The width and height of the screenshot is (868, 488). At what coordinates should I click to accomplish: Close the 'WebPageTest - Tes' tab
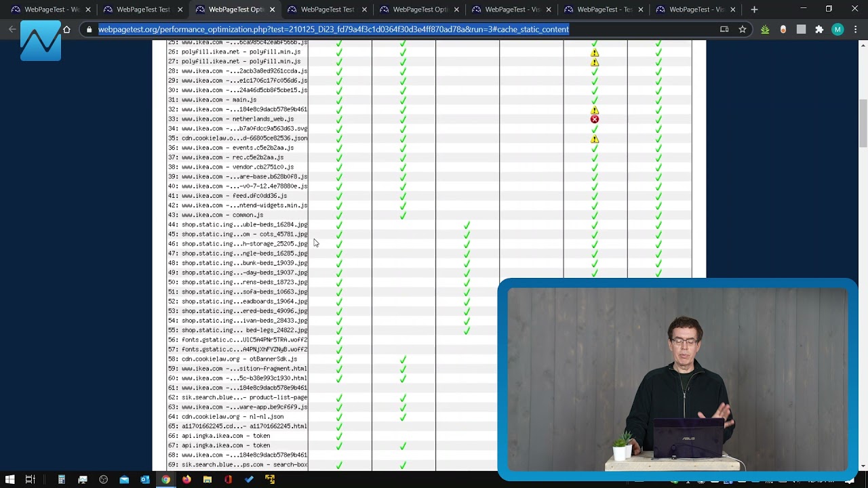(x=640, y=9)
